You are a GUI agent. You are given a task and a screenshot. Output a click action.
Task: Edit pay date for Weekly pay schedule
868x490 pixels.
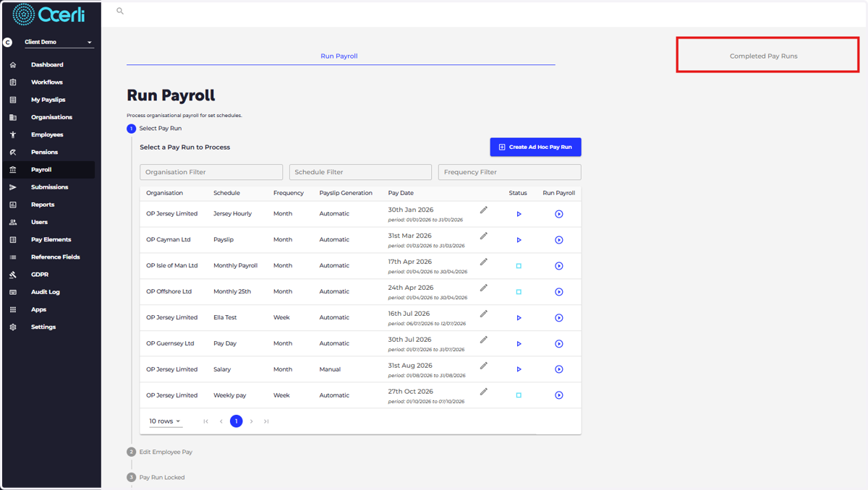pos(484,392)
